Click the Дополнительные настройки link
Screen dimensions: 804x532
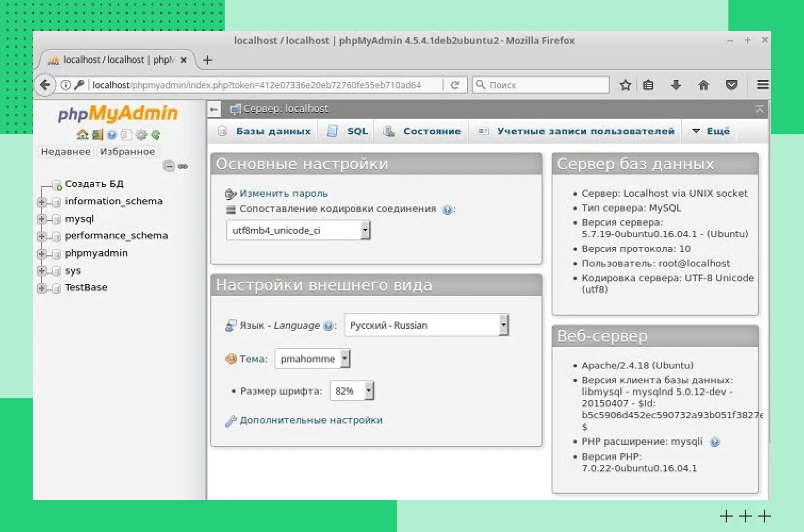pos(311,420)
